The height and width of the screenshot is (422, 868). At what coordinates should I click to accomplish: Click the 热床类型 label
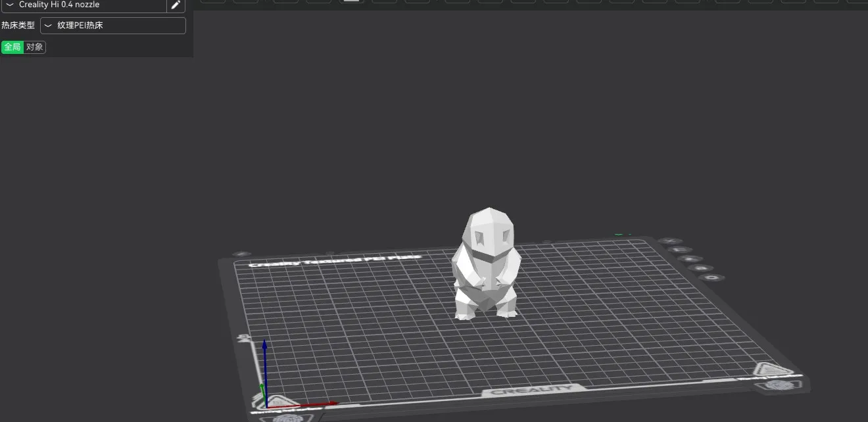click(x=18, y=26)
